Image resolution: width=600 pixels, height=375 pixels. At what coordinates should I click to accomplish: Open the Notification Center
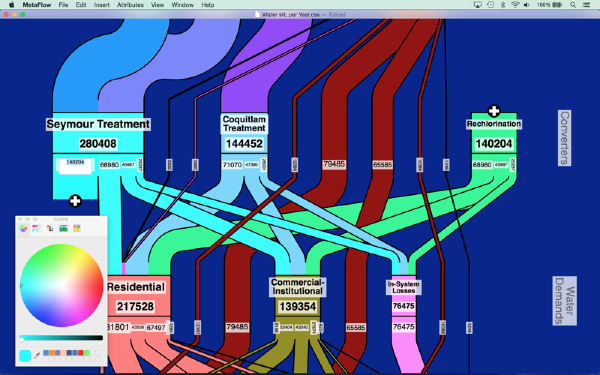tap(586, 5)
